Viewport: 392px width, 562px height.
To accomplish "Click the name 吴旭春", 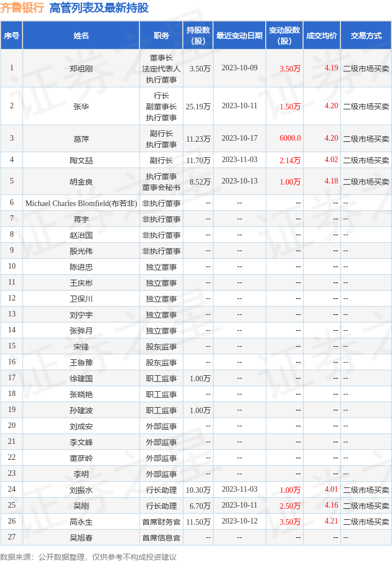I will pyautogui.click(x=81, y=538).
